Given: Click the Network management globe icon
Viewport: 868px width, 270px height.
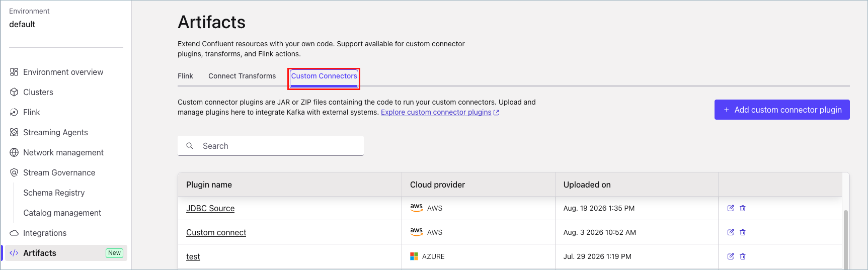Looking at the screenshot, I should pos(14,152).
